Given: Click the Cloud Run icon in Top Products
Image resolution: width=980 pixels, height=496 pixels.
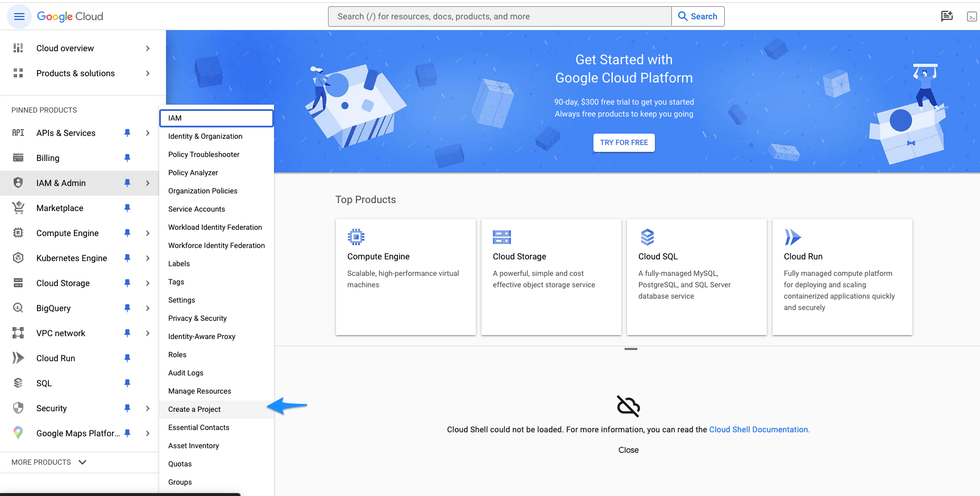Looking at the screenshot, I should tap(792, 237).
